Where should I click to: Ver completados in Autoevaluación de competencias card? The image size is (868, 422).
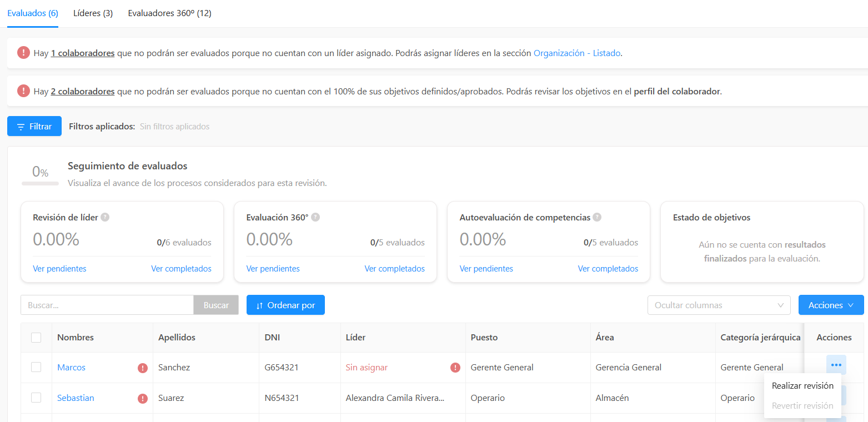[608, 269]
